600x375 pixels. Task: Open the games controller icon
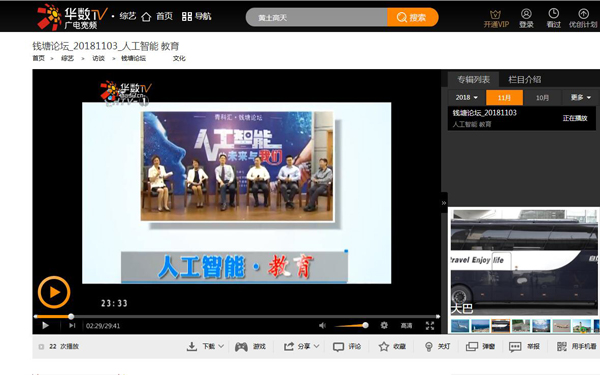(x=241, y=347)
